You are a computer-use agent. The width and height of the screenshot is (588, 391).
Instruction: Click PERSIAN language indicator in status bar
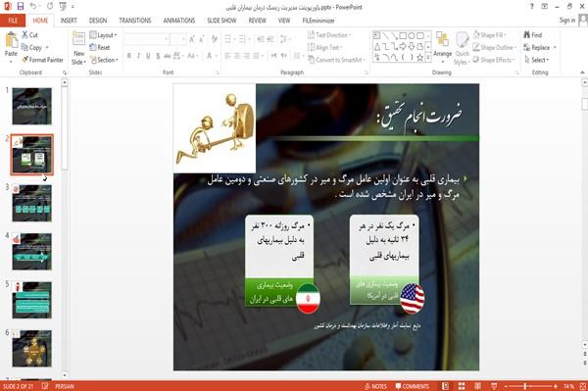tap(65, 386)
